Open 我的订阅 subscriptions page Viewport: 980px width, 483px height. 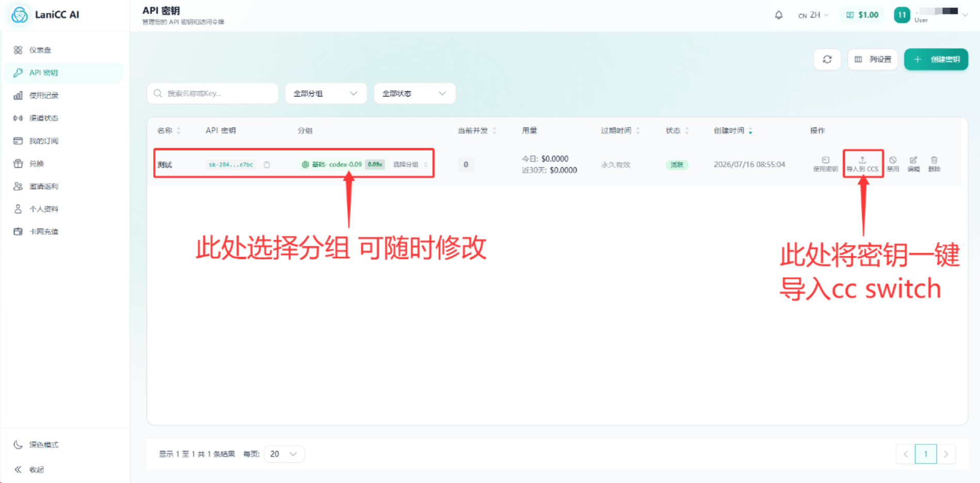43,141
